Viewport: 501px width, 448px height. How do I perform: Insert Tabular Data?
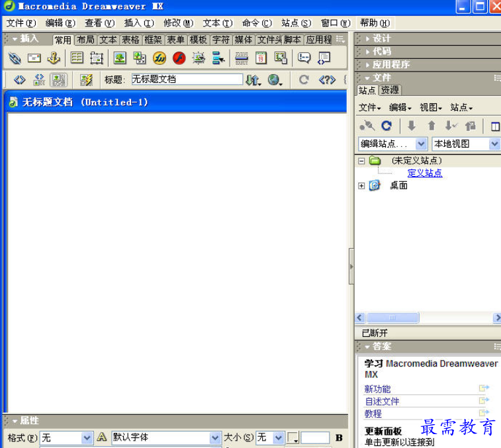[281, 58]
